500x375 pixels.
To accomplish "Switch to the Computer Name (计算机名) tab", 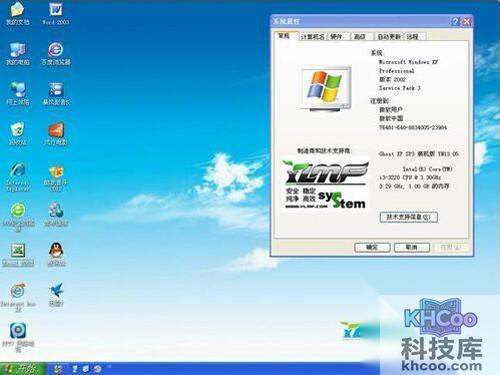I will point(313,36).
